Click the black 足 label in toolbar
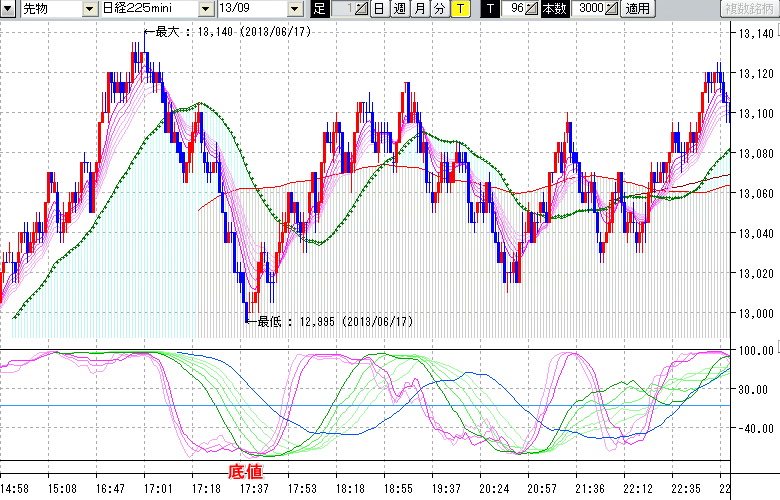Image resolution: width=780 pixels, height=500 pixels. [319, 9]
